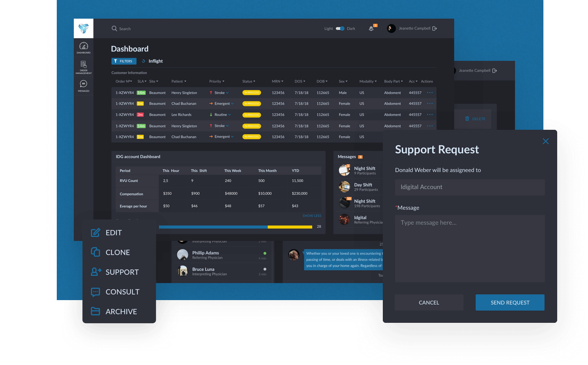Open the Dashboard sidebar icon
Screen dimensions: 588x365
pos(84,47)
